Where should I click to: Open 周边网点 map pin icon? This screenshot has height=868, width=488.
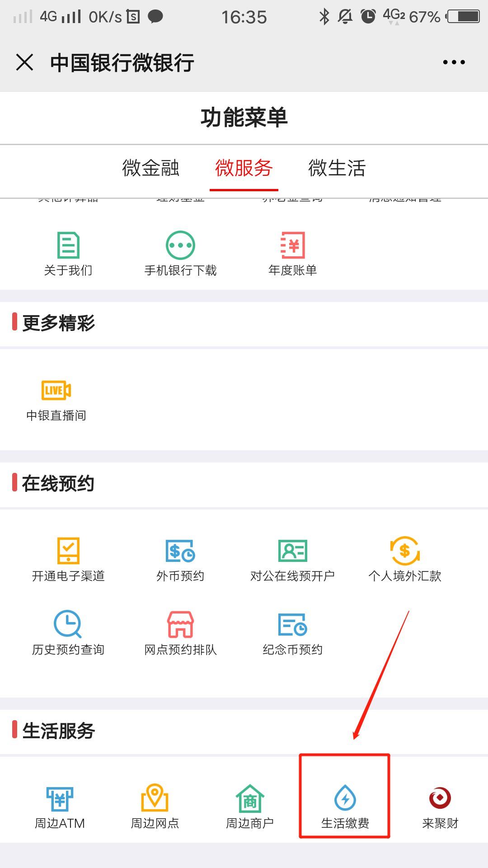[155, 797]
